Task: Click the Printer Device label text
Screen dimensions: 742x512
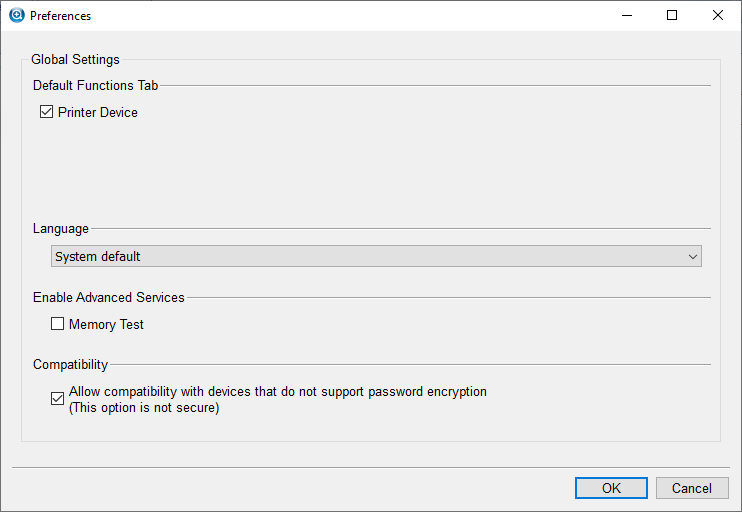Action: 97,113
